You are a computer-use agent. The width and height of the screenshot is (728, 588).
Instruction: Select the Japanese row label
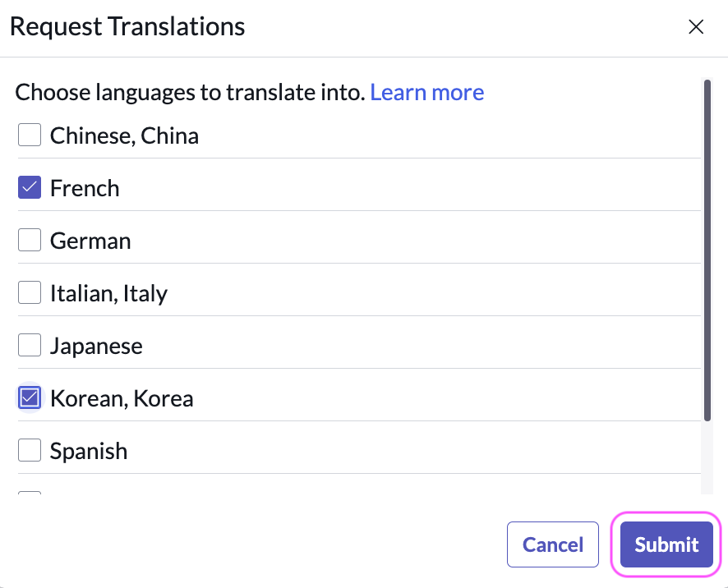pos(96,345)
